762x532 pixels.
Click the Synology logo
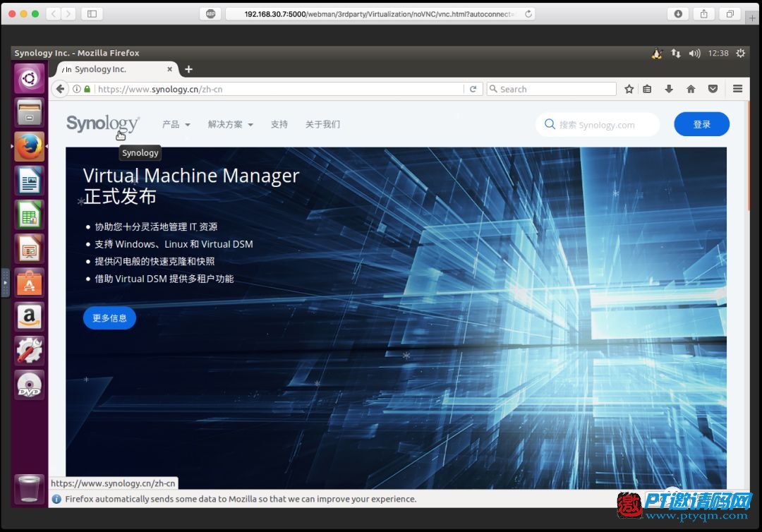[x=102, y=124]
